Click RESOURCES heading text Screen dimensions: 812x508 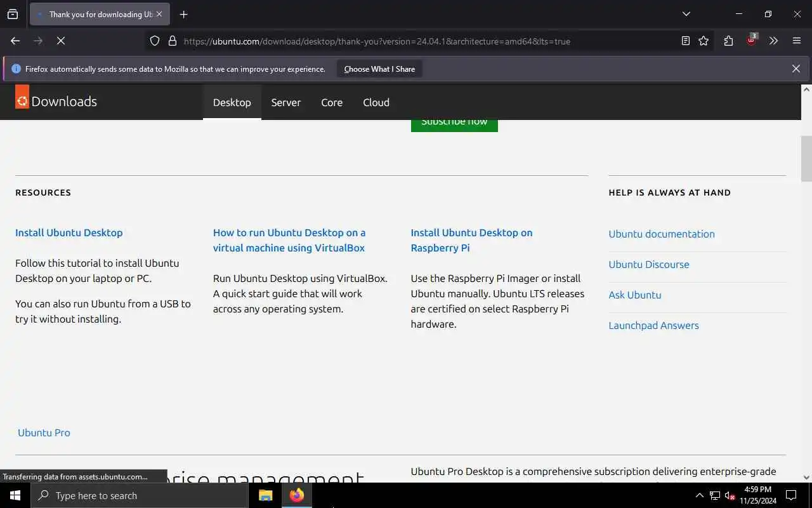coord(43,192)
